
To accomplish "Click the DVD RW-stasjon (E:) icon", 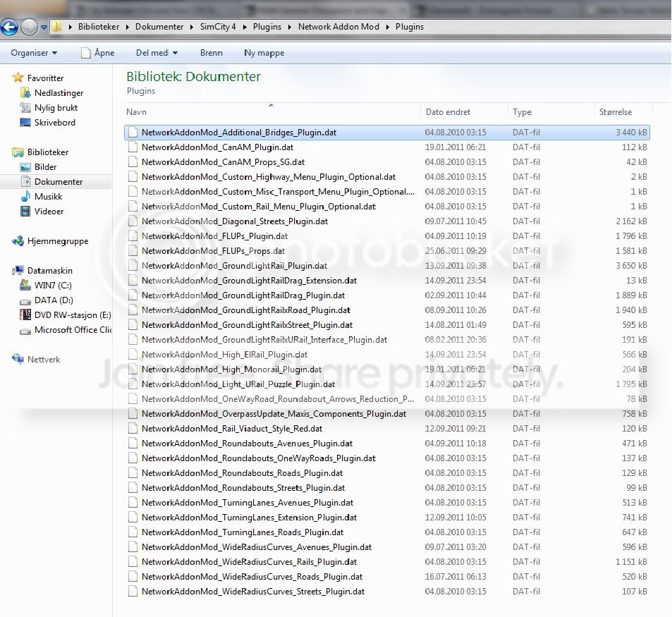I will coord(25,315).
